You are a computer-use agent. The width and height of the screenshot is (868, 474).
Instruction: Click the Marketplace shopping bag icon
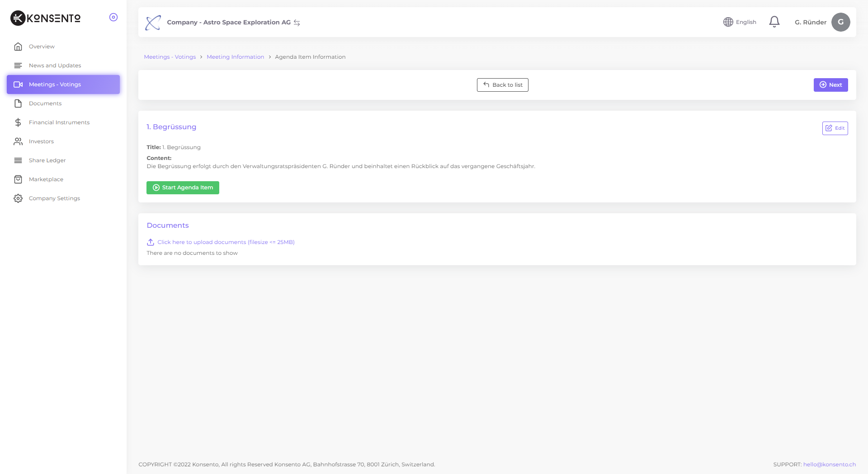(18, 179)
